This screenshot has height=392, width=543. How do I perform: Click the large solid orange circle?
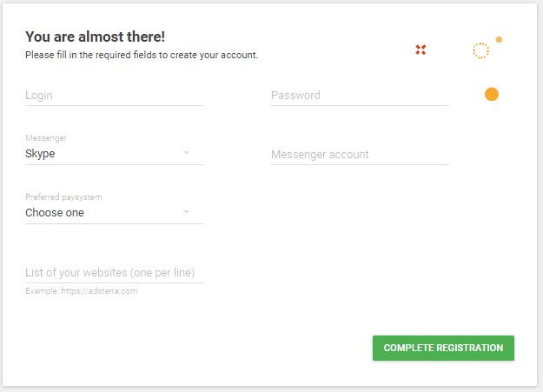492,94
